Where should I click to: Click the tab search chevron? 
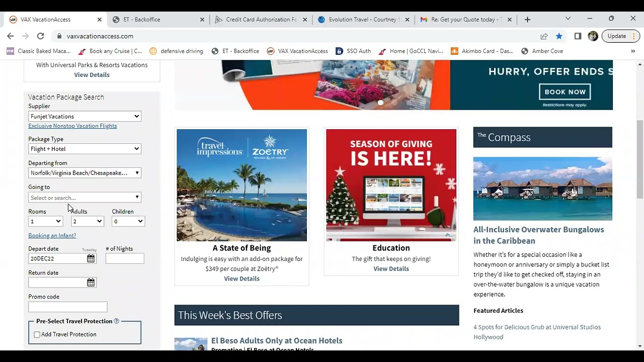click(x=568, y=19)
